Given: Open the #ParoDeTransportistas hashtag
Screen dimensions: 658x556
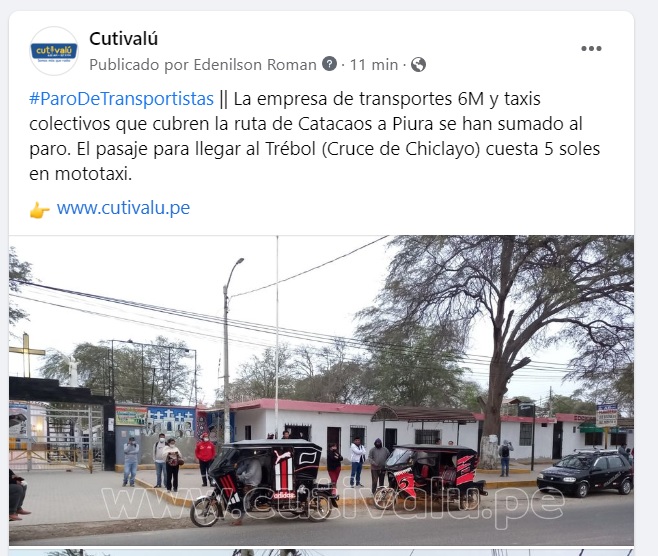Looking at the screenshot, I should click(x=121, y=99).
